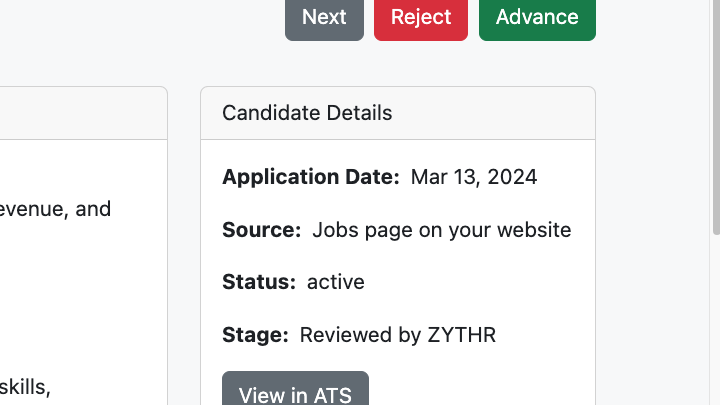Open the candidate via View in ATS
Image resolution: width=720 pixels, height=405 pixels.
(295, 388)
